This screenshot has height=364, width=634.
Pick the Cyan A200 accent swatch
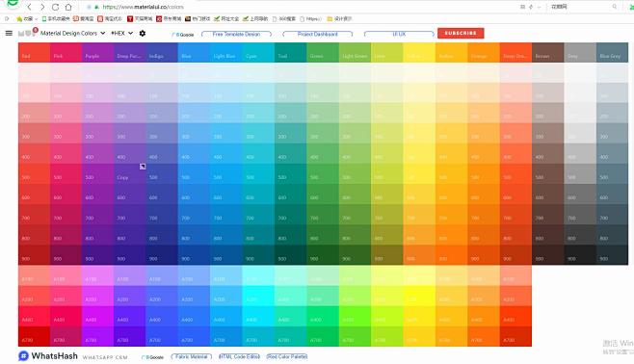point(259,297)
